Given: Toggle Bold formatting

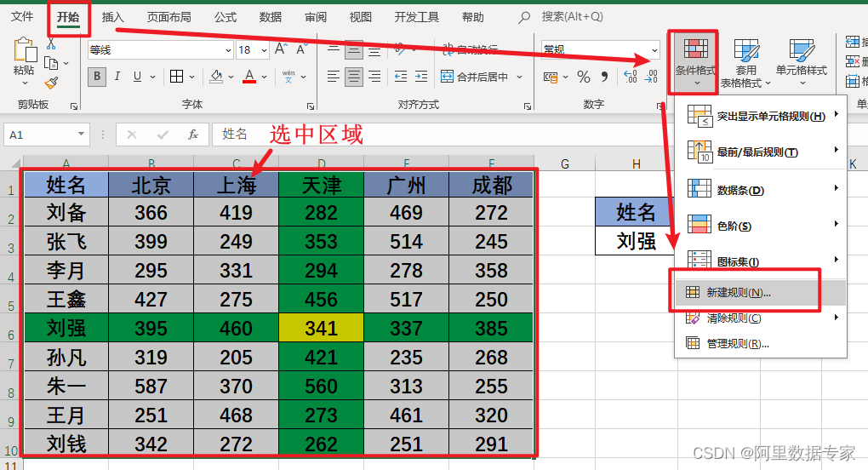Looking at the screenshot, I should pos(97,77).
